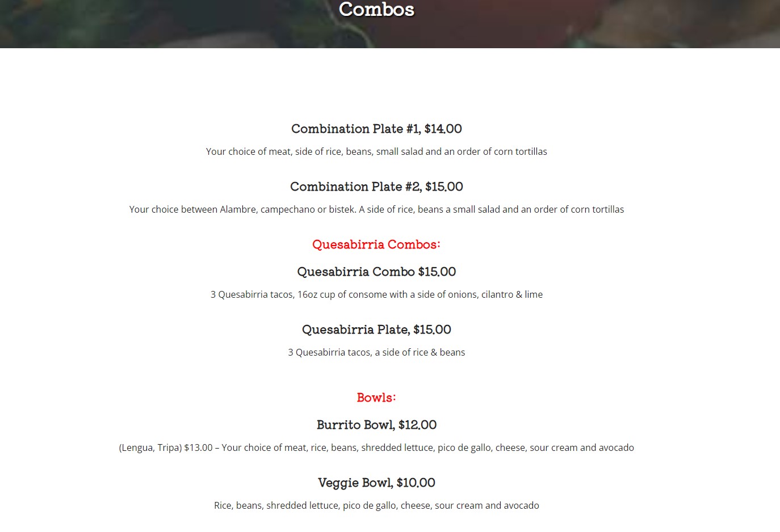The width and height of the screenshot is (780, 532).
Task: Click the Veggie Bowl ingredients description
Action: coord(376,505)
